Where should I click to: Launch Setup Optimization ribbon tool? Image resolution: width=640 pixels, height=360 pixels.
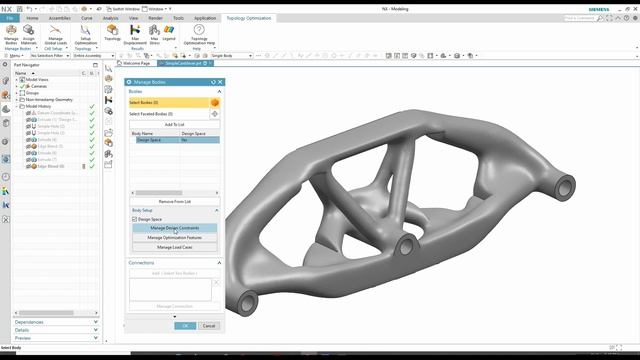(x=86, y=34)
